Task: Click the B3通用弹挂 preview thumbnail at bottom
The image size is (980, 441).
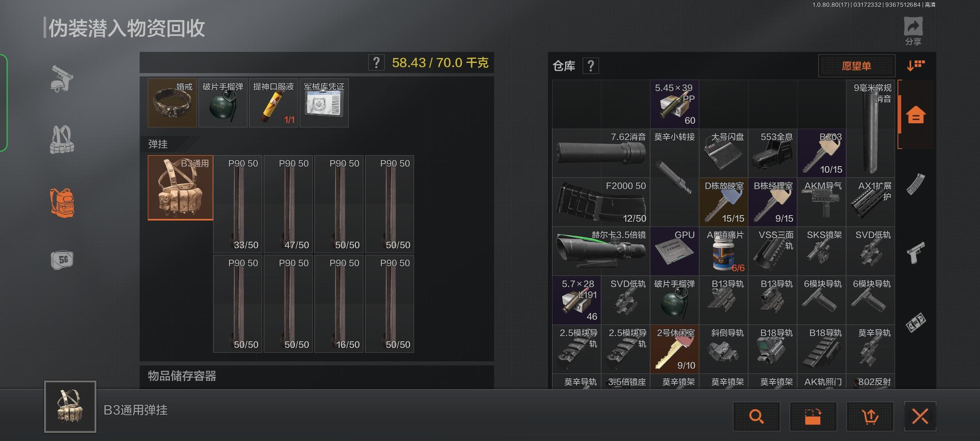Action: [x=70, y=407]
